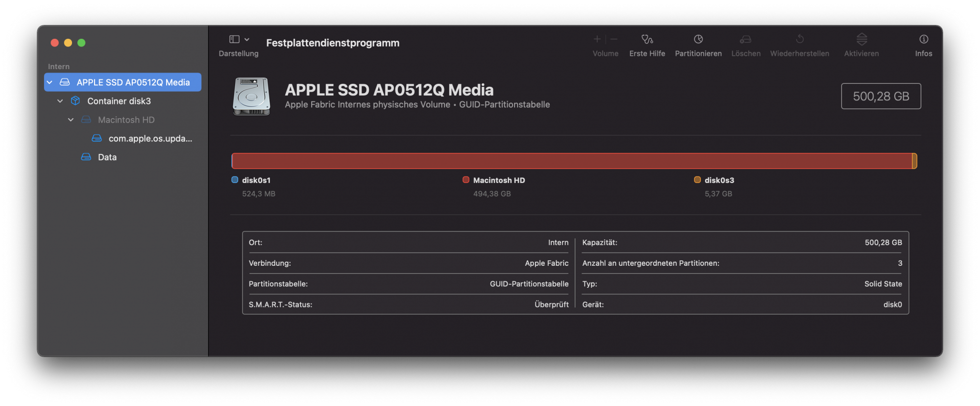Click the orange disk0s3 legend swatch
The height and width of the screenshot is (406, 980).
pos(697,180)
